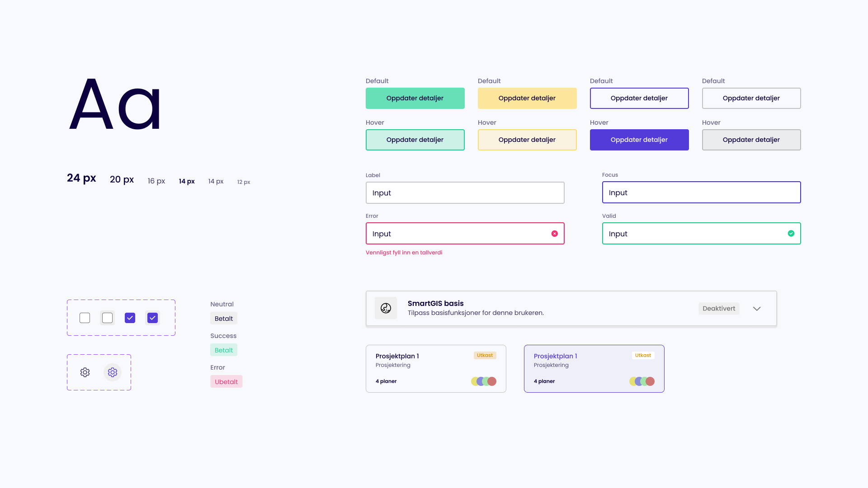Image resolution: width=868 pixels, height=488 pixels.
Task: Check the hovered unchecked checkbox
Action: tap(107, 318)
